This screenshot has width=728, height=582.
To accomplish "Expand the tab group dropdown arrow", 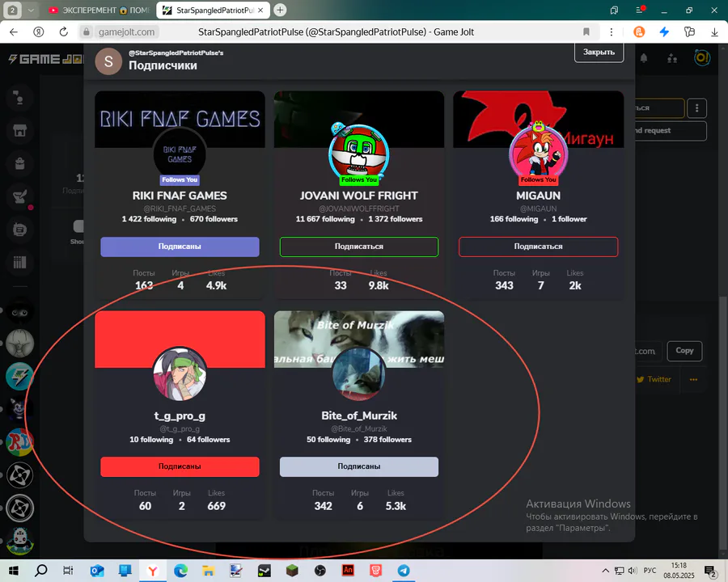I will (x=31, y=10).
